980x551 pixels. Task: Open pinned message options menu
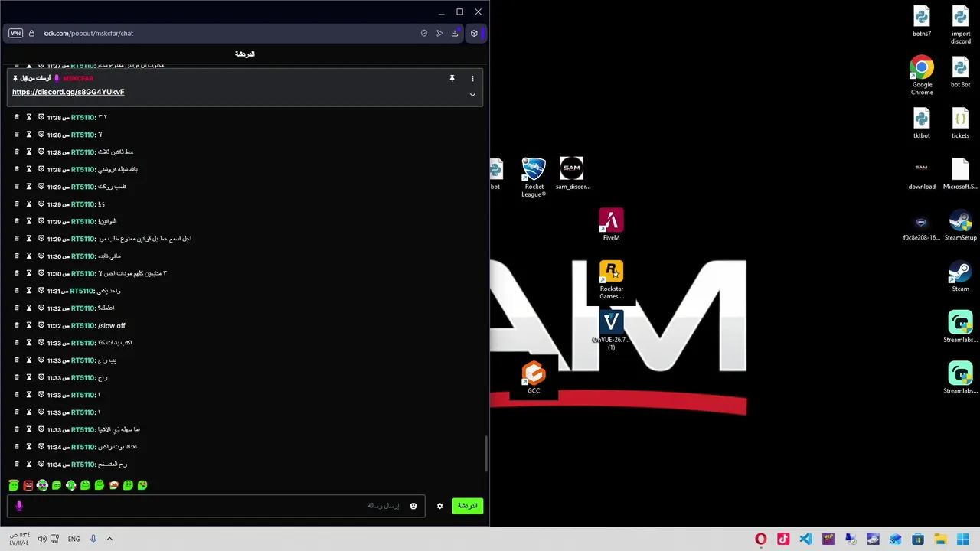click(x=472, y=79)
